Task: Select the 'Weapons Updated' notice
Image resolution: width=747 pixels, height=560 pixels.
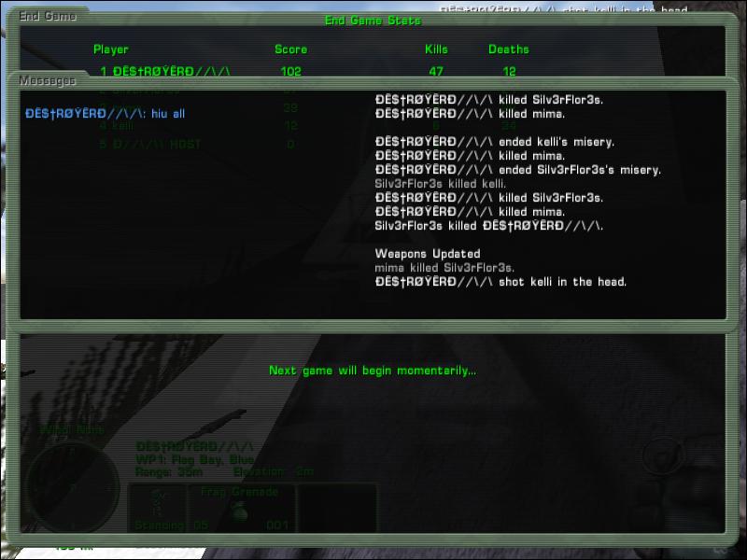Action: click(428, 254)
